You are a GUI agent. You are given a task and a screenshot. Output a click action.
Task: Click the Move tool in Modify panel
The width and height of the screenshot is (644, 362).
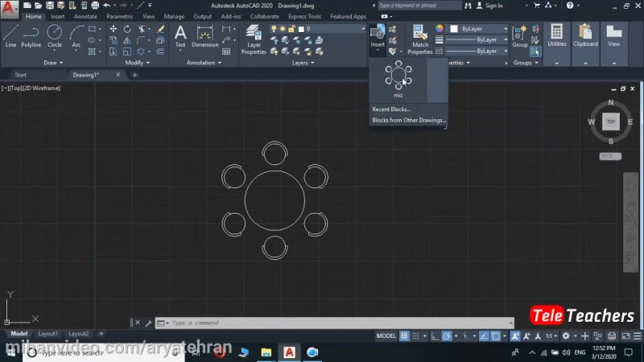click(114, 29)
